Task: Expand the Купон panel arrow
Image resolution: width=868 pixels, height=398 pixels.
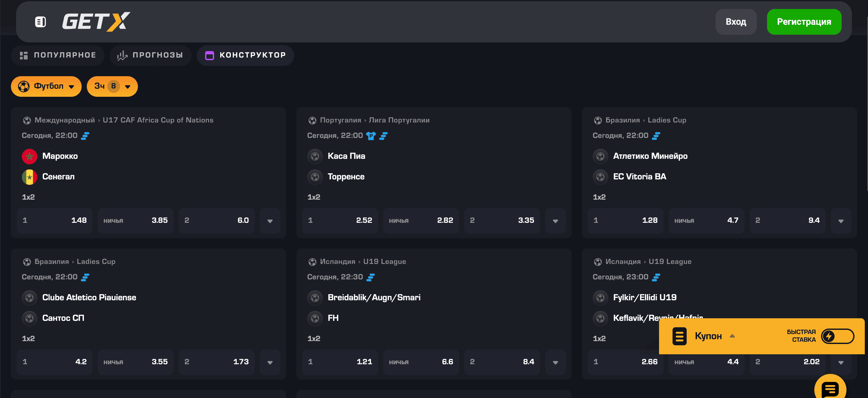Action: (x=732, y=336)
